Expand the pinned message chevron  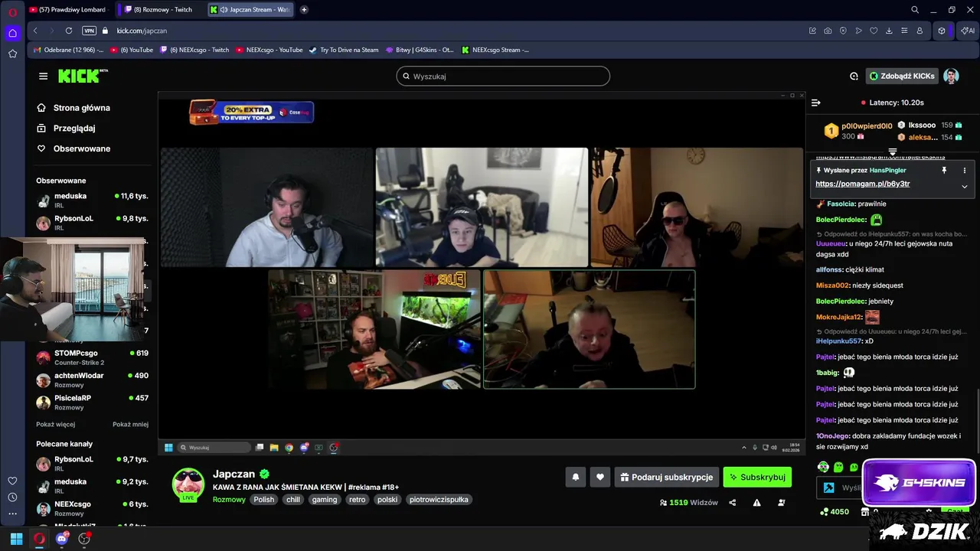coord(964,186)
